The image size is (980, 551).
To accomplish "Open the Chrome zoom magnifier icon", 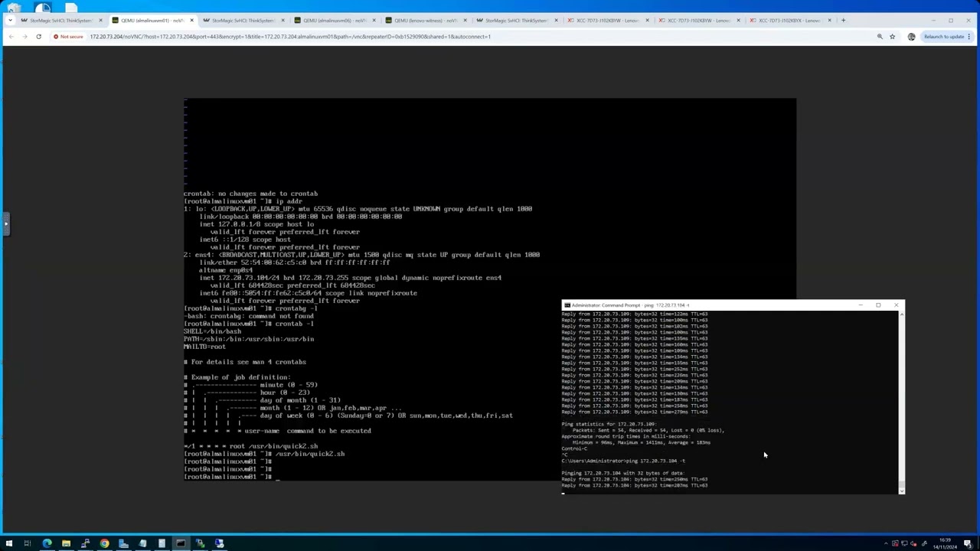I will coord(880,36).
